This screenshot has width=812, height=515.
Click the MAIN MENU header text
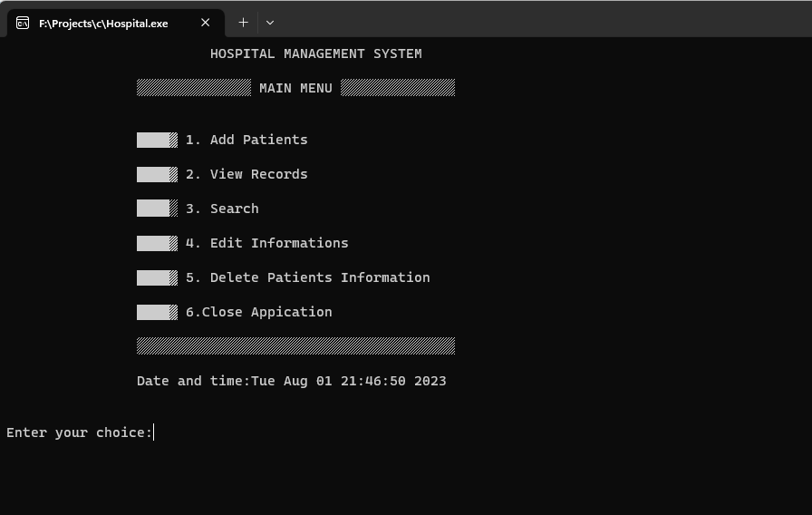[295, 88]
